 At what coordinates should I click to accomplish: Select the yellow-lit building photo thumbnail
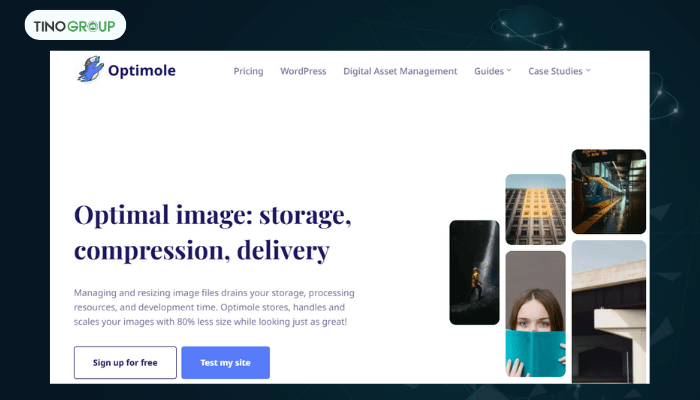click(x=535, y=209)
